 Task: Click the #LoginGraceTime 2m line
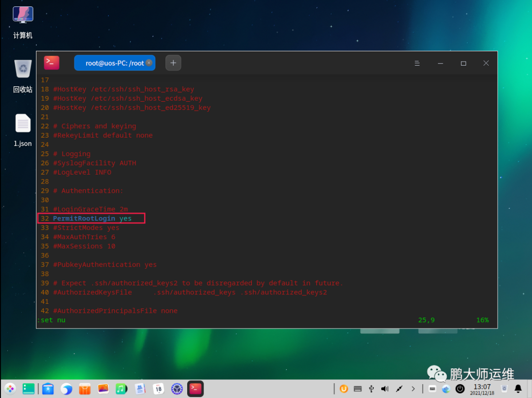[91, 209]
